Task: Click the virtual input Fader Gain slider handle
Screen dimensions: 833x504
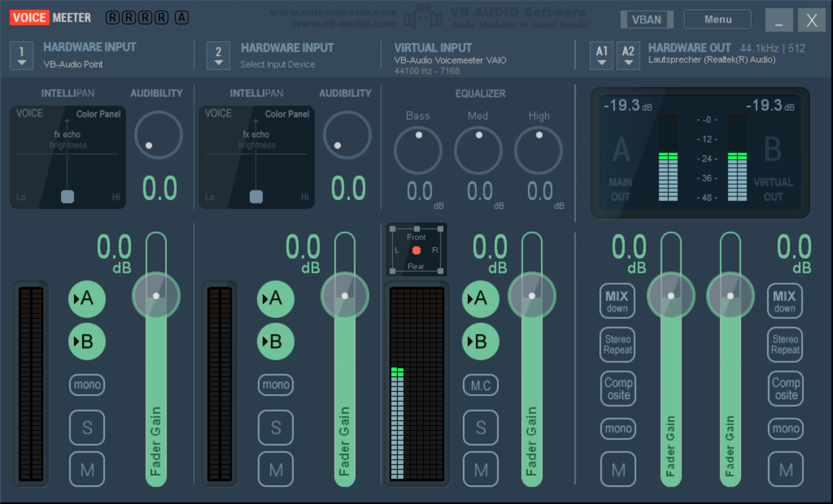Action: click(x=532, y=296)
